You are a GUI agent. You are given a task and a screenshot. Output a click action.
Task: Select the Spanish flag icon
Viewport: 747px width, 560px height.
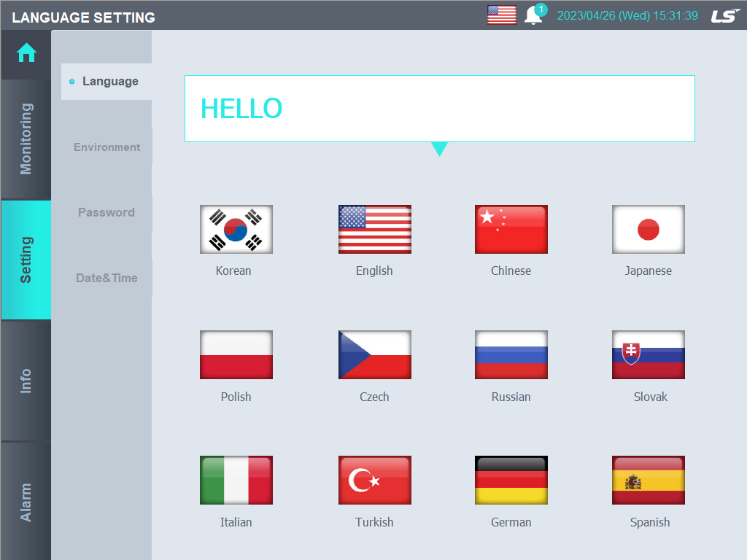click(649, 480)
